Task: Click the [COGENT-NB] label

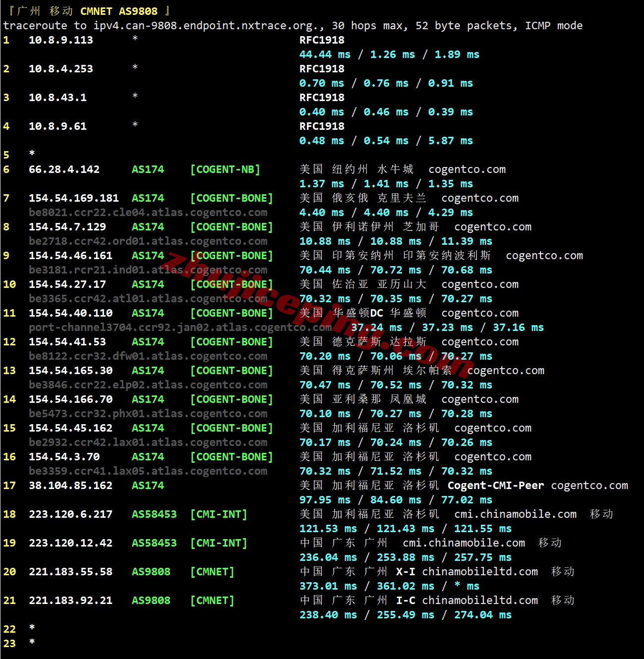Action: coord(225,169)
